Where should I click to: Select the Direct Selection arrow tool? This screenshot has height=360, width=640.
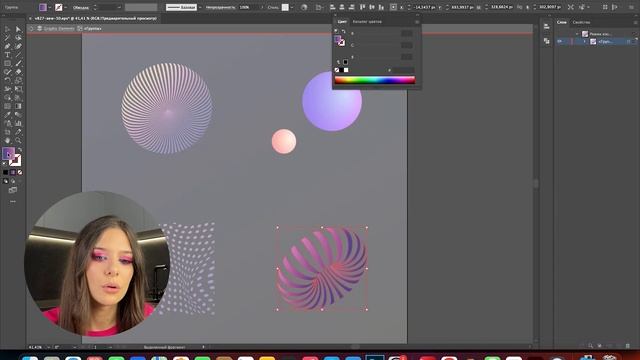[18, 29]
